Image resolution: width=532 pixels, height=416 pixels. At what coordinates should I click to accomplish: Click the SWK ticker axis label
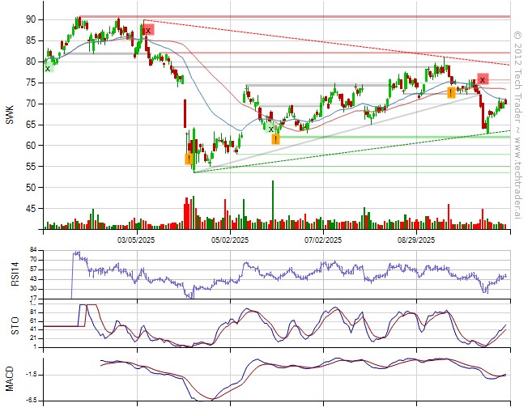click(10, 114)
